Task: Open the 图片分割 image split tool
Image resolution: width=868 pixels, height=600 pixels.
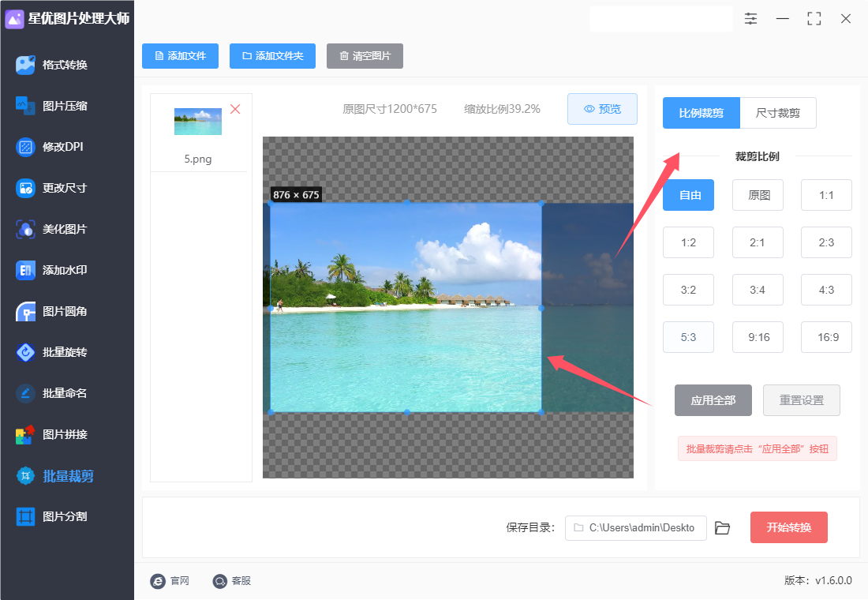Action: coord(53,516)
